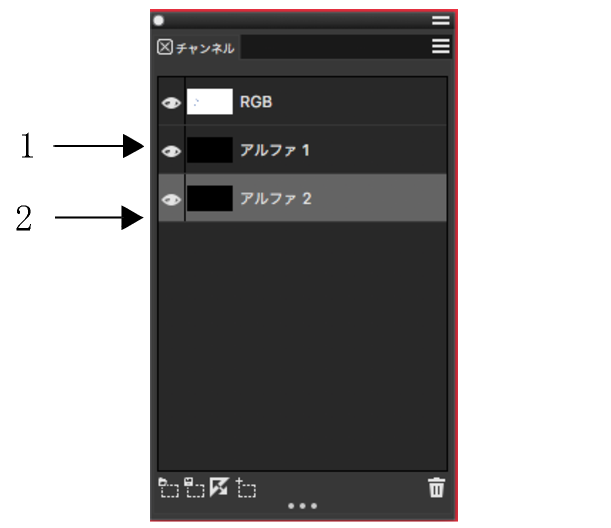The width and height of the screenshot is (611, 528).
Task: Click empty area below the channel list
Action: (302, 346)
